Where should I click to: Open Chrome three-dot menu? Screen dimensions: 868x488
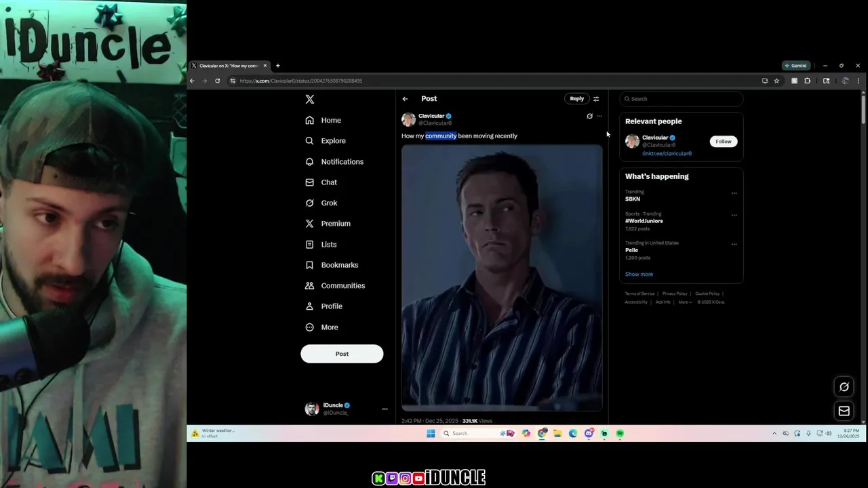pyautogui.click(x=859, y=81)
